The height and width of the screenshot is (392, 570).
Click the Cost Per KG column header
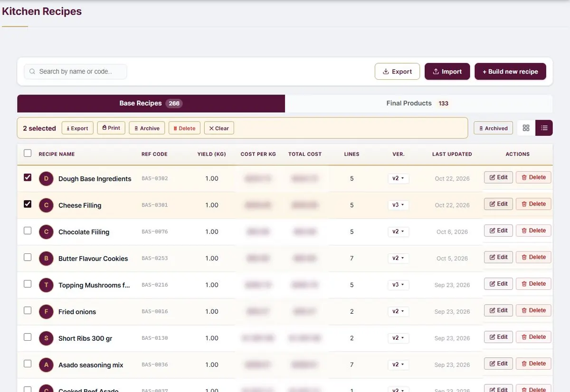point(258,154)
